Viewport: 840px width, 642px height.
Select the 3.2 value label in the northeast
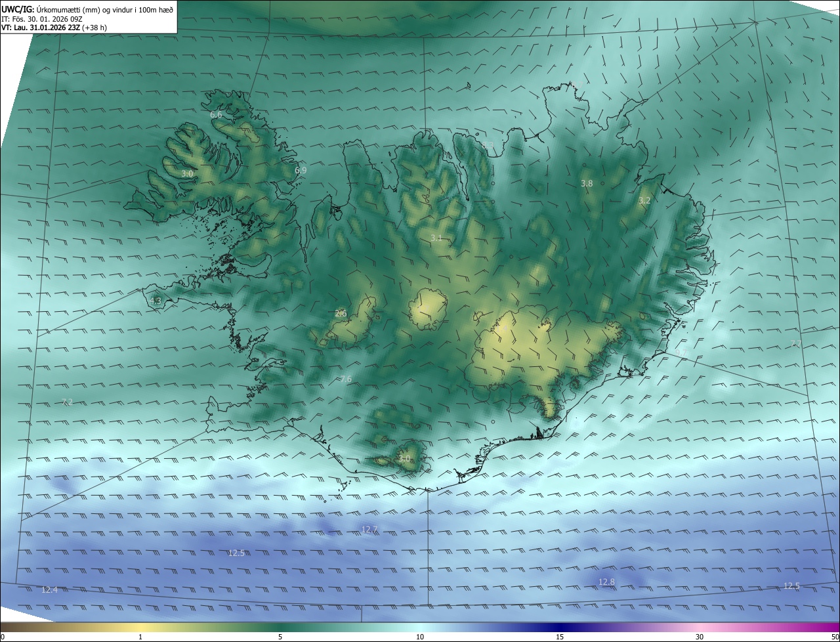(644, 200)
